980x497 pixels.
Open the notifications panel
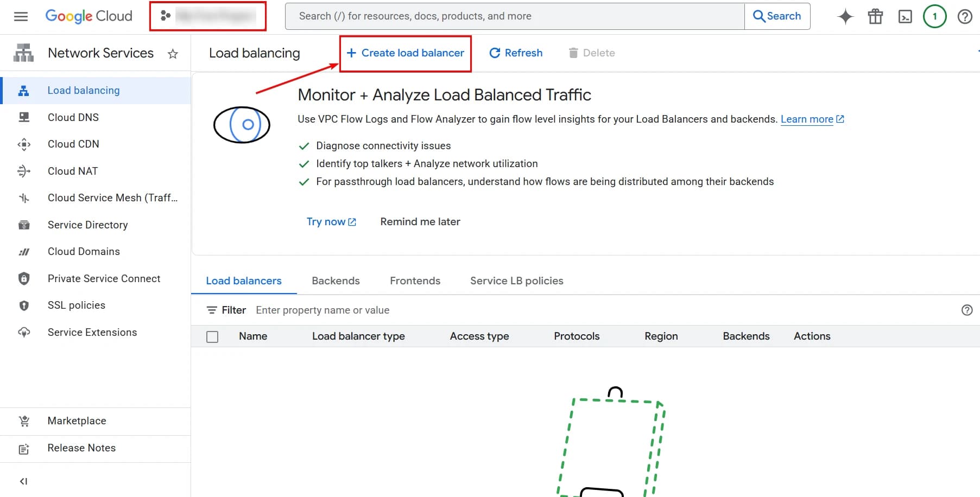[x=934, y=16]
